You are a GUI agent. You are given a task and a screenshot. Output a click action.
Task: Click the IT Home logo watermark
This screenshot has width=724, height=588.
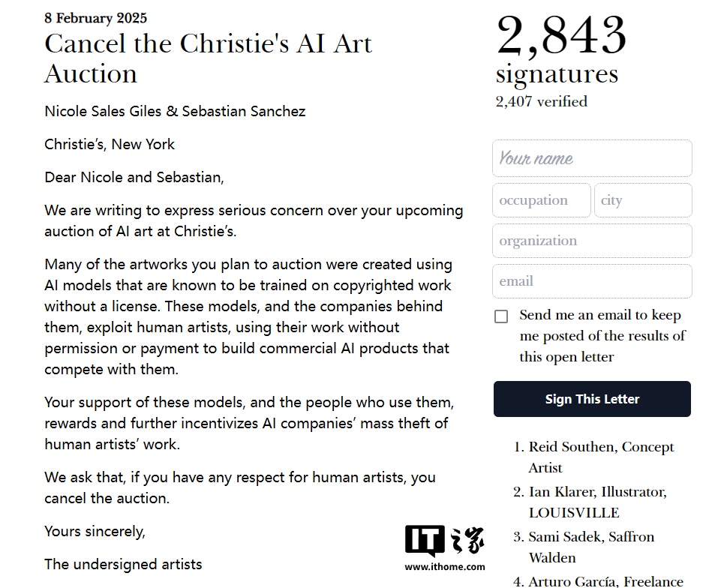tap(445, 540)
